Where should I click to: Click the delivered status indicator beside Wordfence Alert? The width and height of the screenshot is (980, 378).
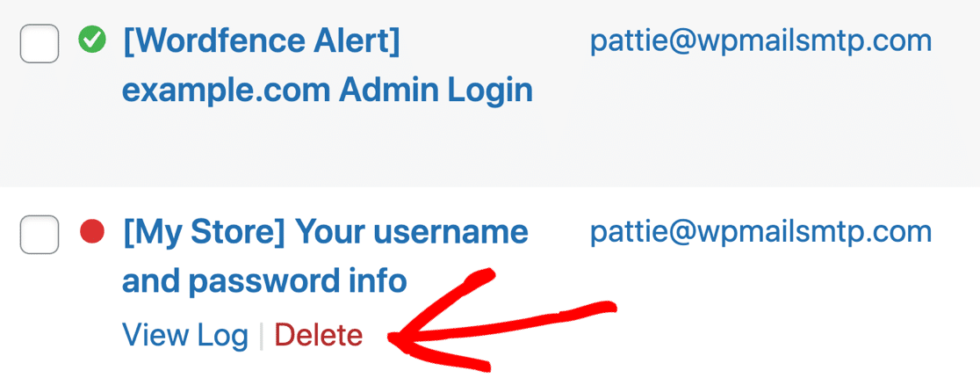92,41
